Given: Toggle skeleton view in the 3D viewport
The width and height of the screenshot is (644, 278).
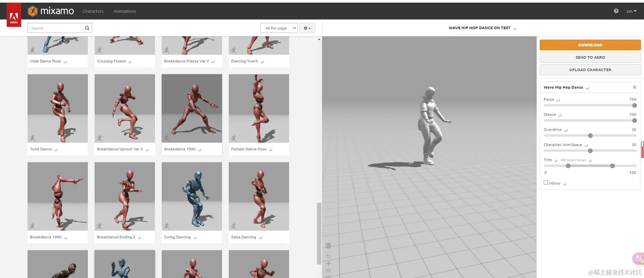Looking at the screenshot, I should coord(328,246).
